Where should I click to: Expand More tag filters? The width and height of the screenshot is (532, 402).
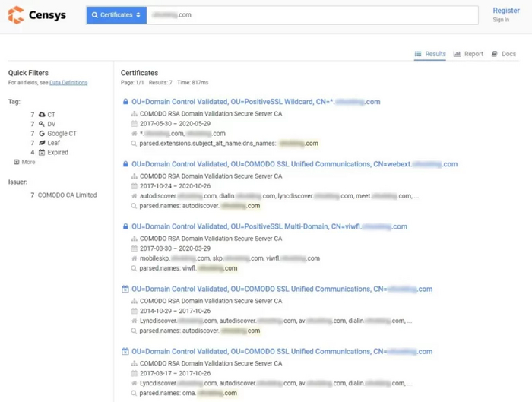[24, 162]
